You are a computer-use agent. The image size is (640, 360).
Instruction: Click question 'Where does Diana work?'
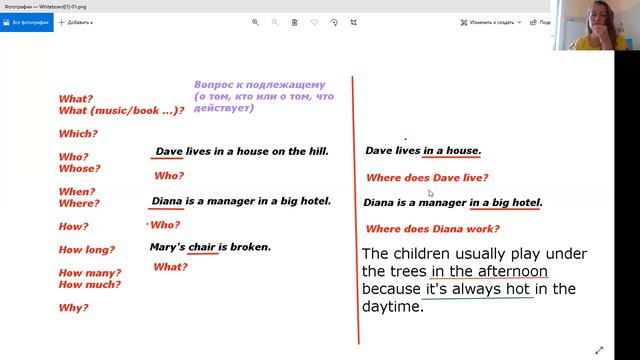coord(432,229)
